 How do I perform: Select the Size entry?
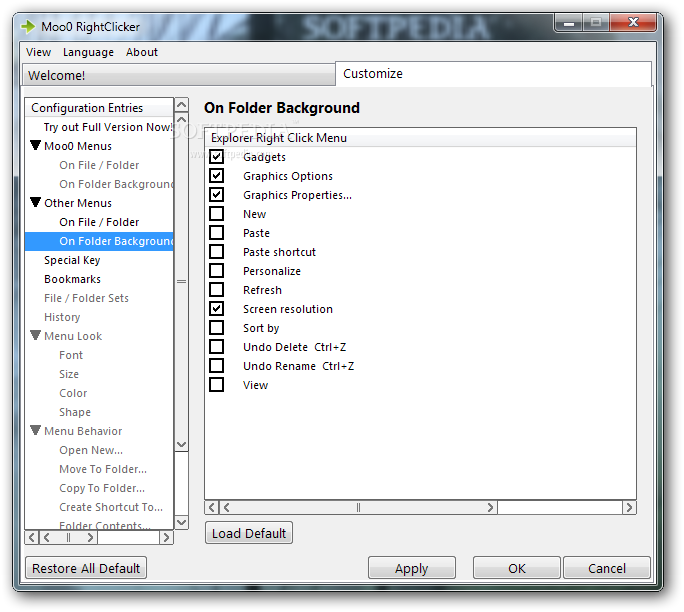pos(69,374)
